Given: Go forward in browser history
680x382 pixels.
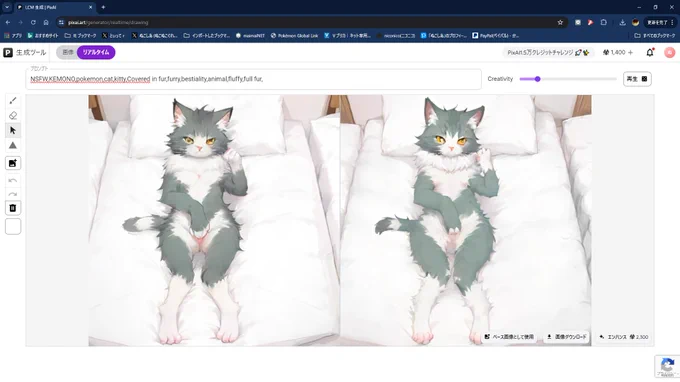Looking at the screenshot, I should 20,23.
